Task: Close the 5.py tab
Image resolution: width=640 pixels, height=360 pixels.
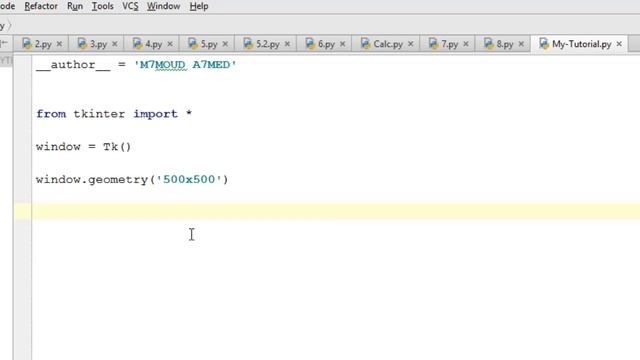Action: pyautogui.click(x=225, y=44)
